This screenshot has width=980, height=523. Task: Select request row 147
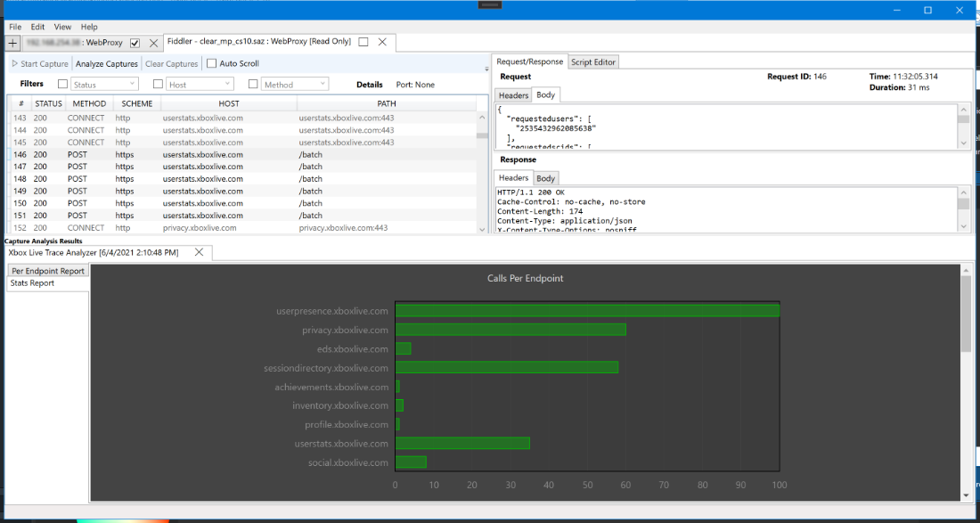244,167
